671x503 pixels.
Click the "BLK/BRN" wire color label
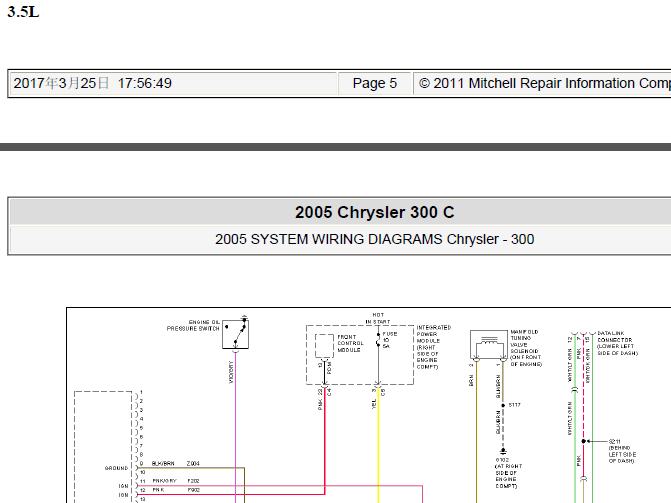pyautogui.click(x=163, y=464)
